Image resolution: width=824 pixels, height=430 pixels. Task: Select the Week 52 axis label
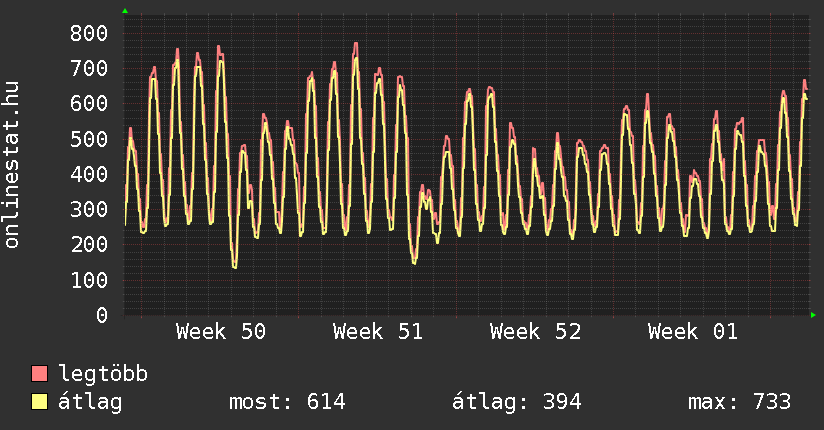pos(535,331)
